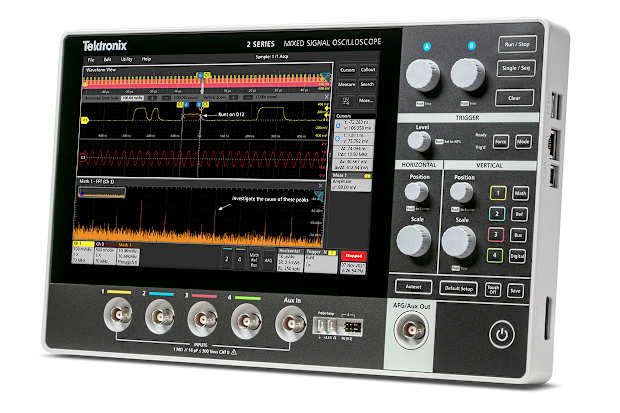Image resolution: width=620 pixels, height=413 pixels.
Task: Open the Edit menu
Action: (107, 59)
